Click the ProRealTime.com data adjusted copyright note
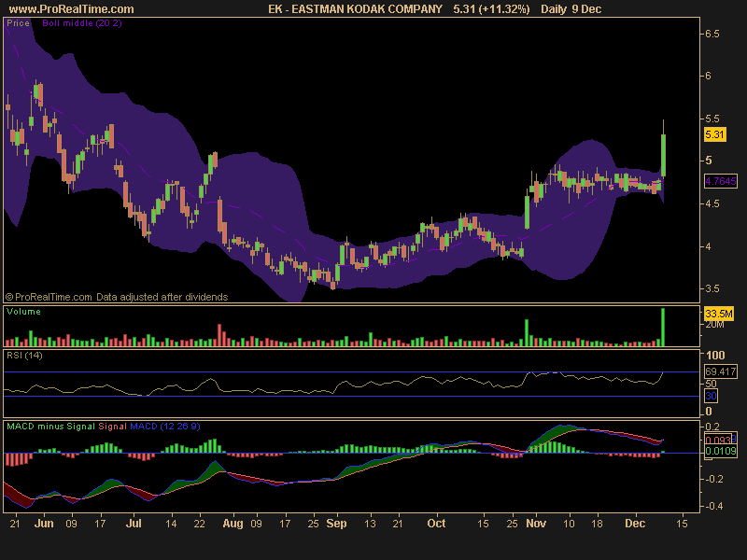The image size is (747, 560). (117, 297)
